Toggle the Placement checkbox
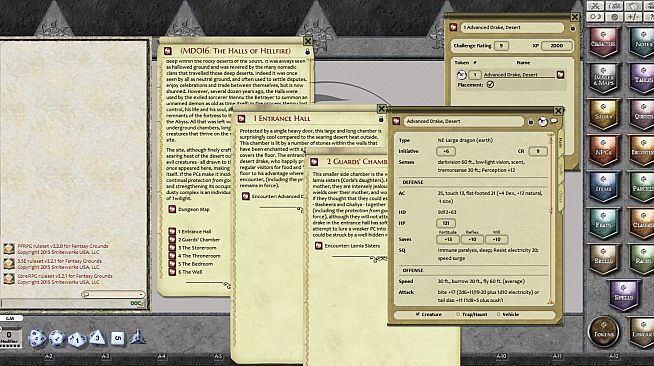The width and height of the screenshot is (654, 366). (x=490, y=85)
